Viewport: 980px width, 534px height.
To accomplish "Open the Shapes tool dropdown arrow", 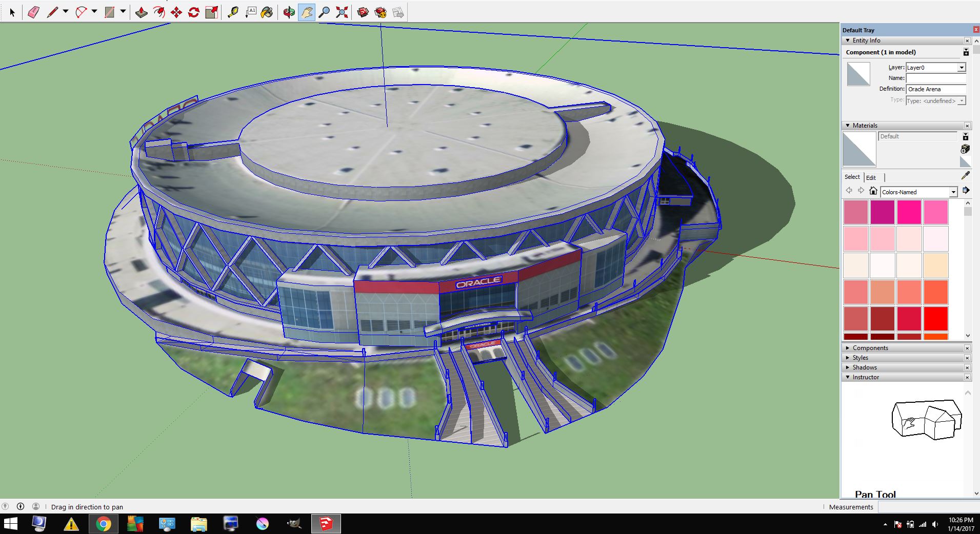I will click(123, 12).
